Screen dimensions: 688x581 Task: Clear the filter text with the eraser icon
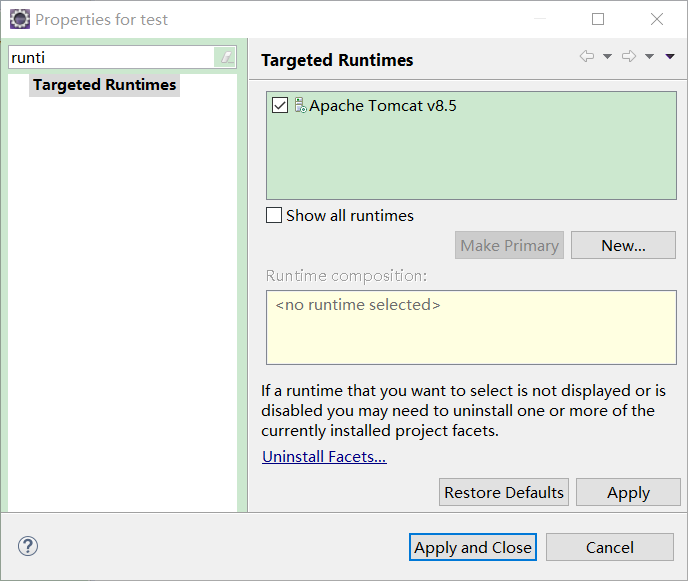(x=226, y=57)
